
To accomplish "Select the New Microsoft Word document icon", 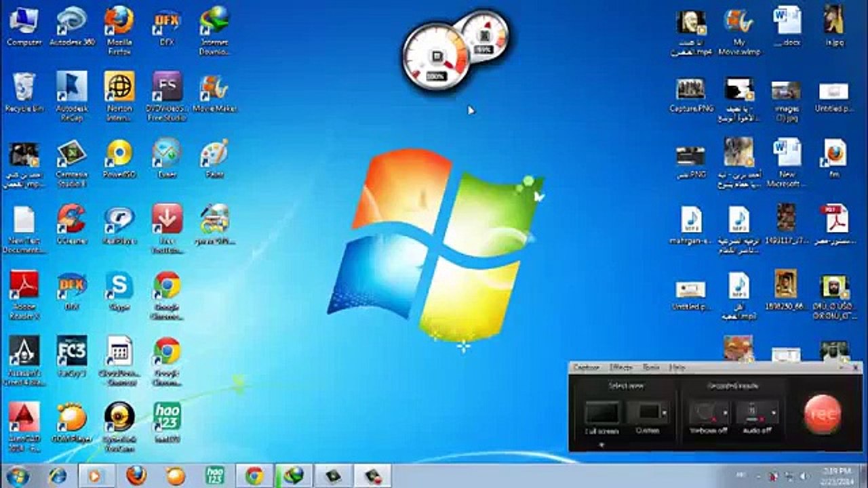I will (786, 163).
